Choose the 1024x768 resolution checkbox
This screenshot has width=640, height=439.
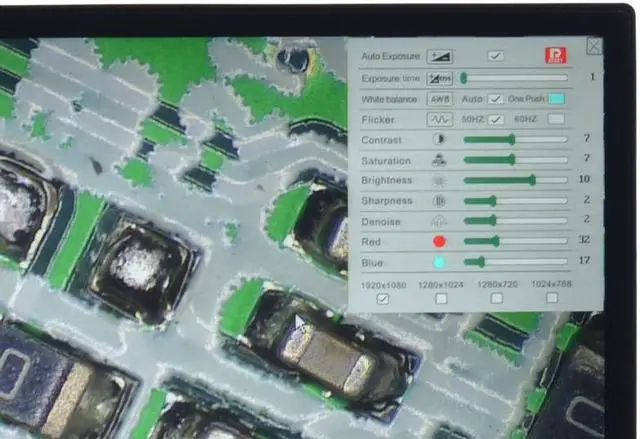tap(551, 298)
